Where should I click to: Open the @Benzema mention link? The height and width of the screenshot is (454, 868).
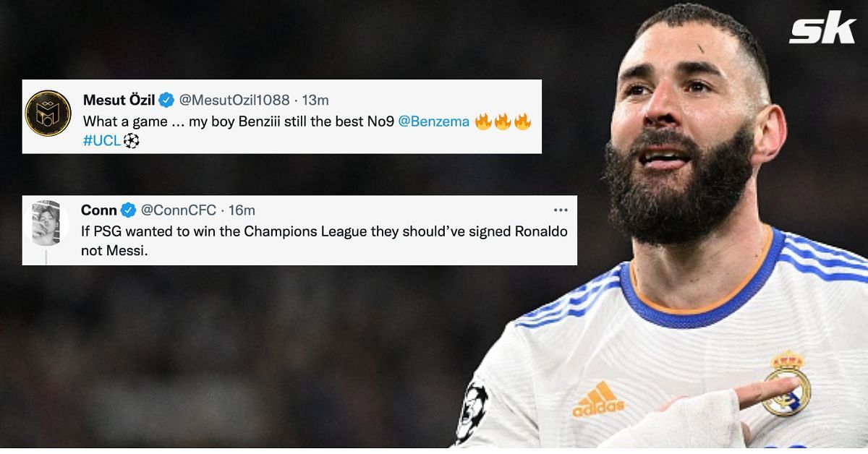434,121
